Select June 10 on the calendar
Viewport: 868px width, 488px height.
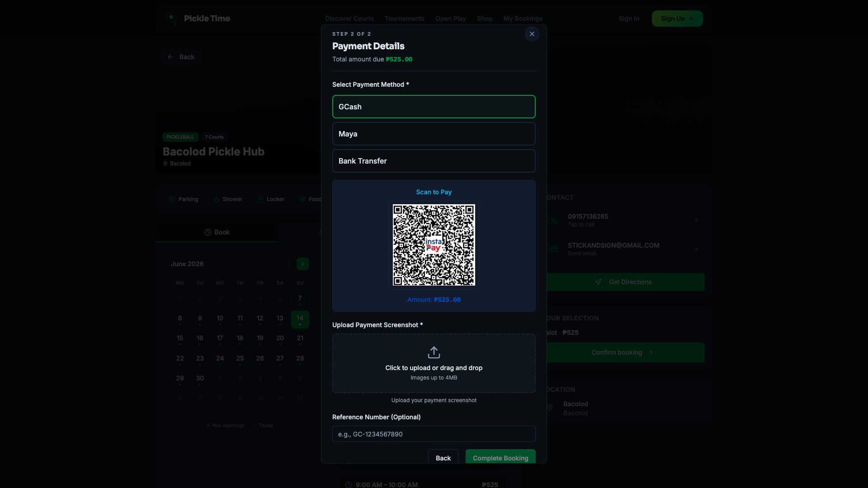220,319
